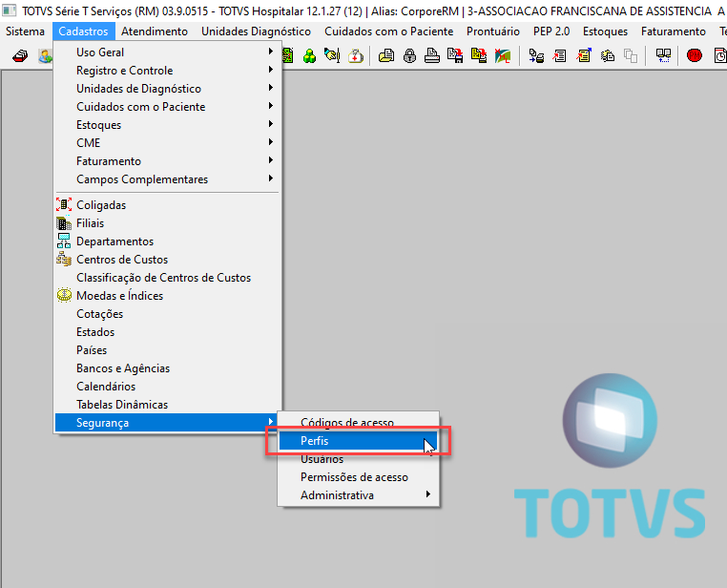Viewport: 727px width, 588px height.
Task: Click the medical bag toolbar icon
Action: click(x=356, y=56)
